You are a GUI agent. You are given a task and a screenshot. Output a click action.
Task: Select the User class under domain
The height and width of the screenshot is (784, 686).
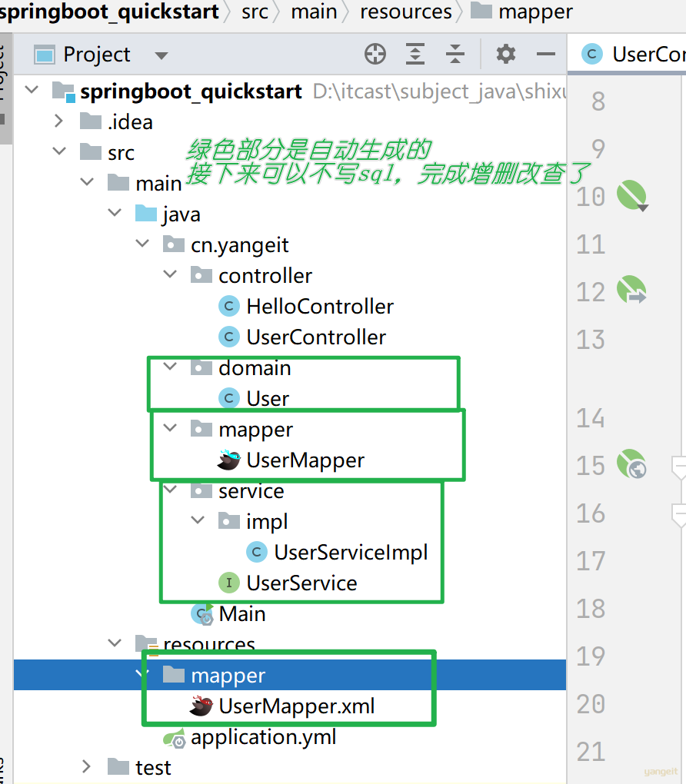click(x=268, y=398)
